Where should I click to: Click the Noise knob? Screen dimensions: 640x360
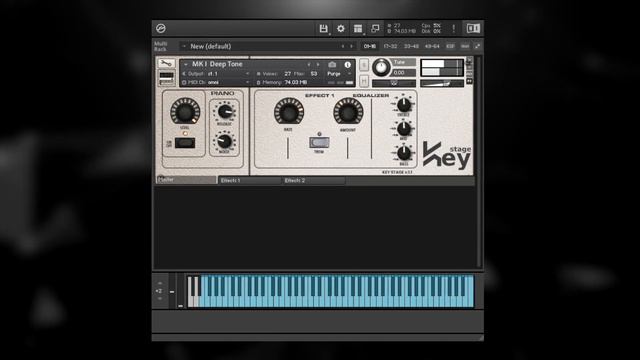[x=224, y=141]
